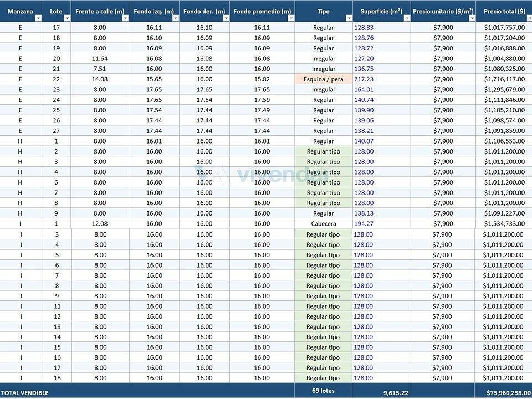Click 'Regular tipo' cell for Manzana I lot 18

coord(323,378)
